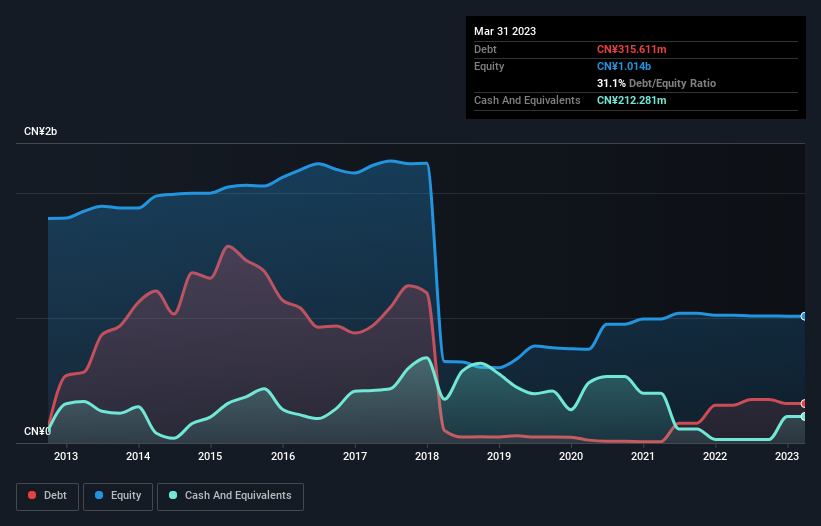Image resolution: width=821 pixels, height=526 pixels.
Task: Click the CN¥2b y-axis label
Action: pos(41,132)
